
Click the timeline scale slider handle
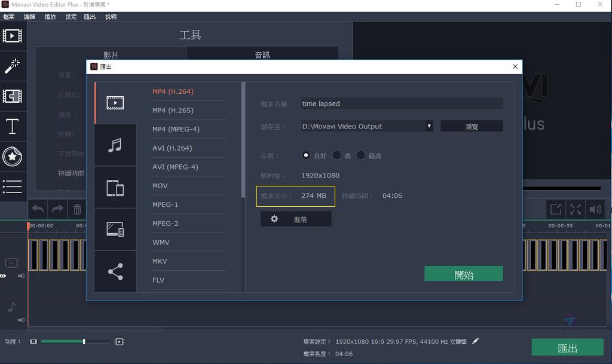[x=84, y=342]
